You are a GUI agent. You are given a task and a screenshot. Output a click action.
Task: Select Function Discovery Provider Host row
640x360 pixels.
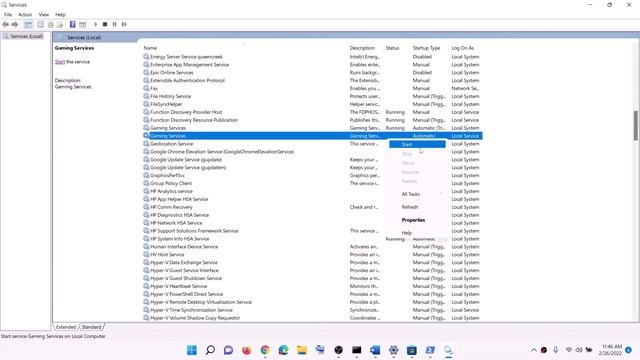312,112
